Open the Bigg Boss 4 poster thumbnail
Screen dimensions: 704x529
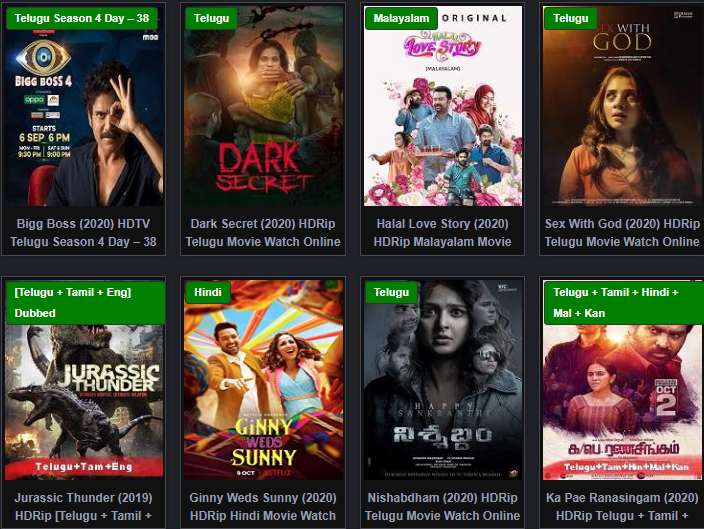(x=84, y=106)
